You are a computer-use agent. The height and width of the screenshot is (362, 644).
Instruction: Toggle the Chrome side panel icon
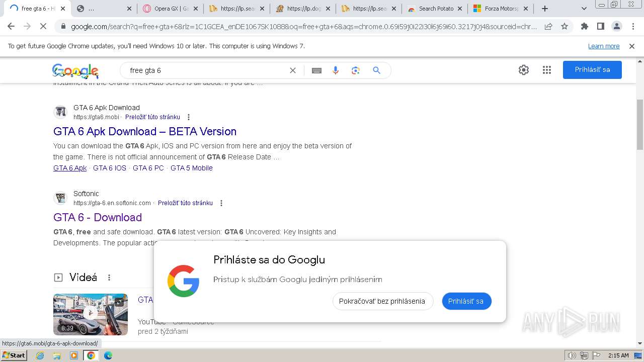pyautogui.click(x=601, y=27)
